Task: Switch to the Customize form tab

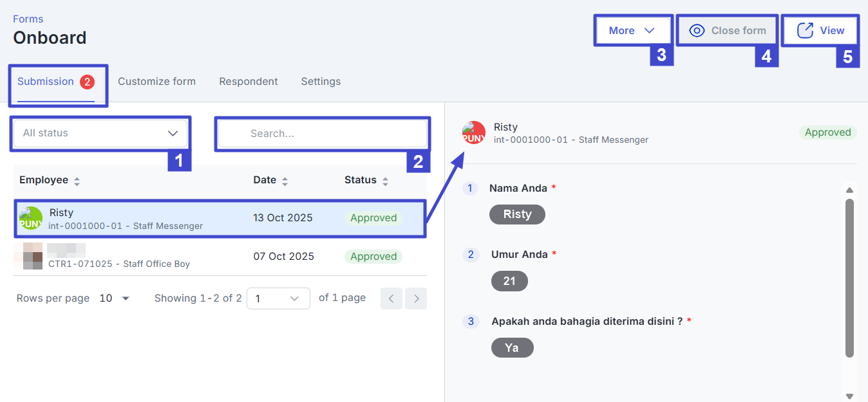Action: (156, 82)
